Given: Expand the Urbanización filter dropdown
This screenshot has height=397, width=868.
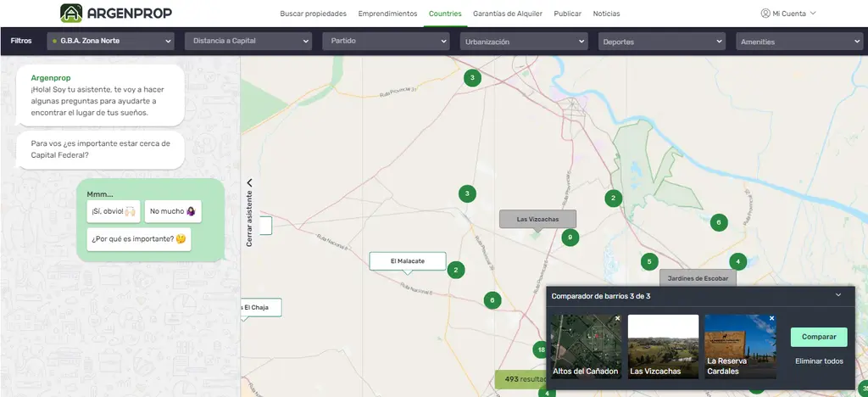Looking at the screenshot, I should tap(524, 41).
